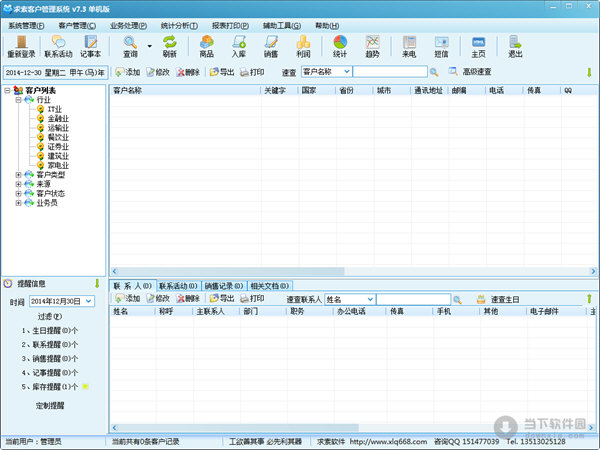Expand the 业务员 tree node
This screenshot has width=600, height=450.
(x=18, y=203)
